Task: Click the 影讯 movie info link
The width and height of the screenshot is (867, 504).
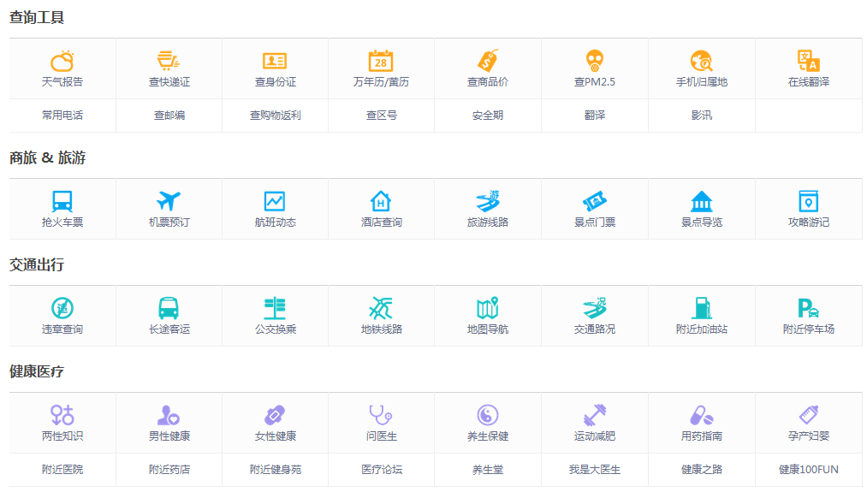Action: click(x=701, y=116)
